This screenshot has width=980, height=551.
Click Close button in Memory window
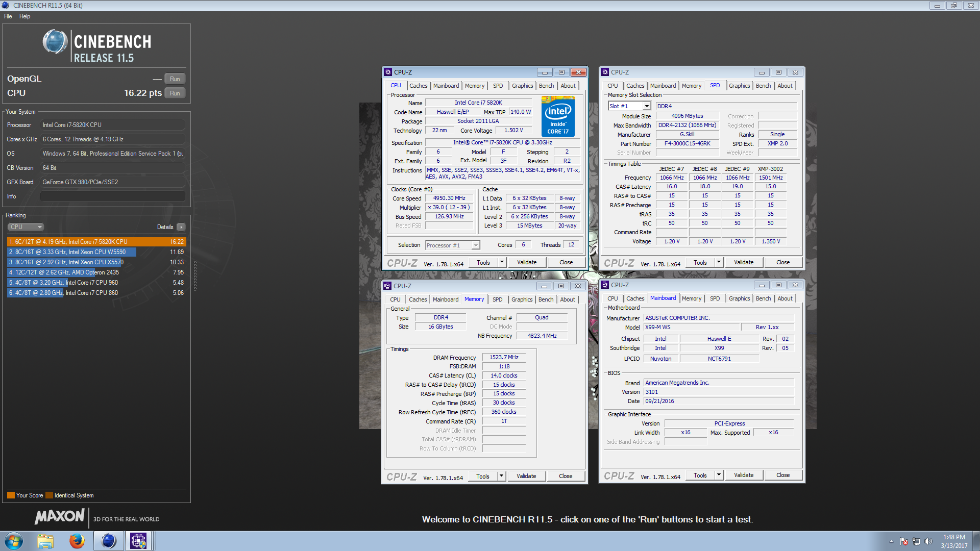pyautogui.click(x=566, y=476)
